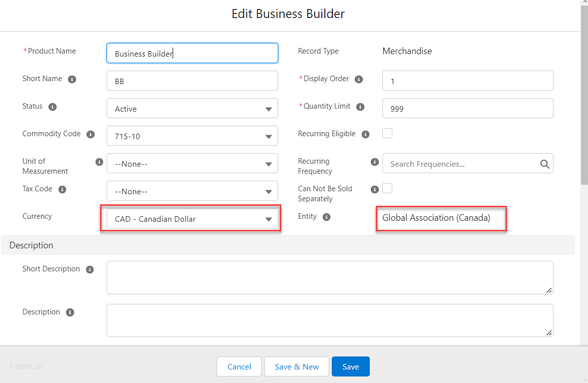Click into the Short Description text area
Image resolution: width=588 pixels, height=383 pixels.
point(330,277)
